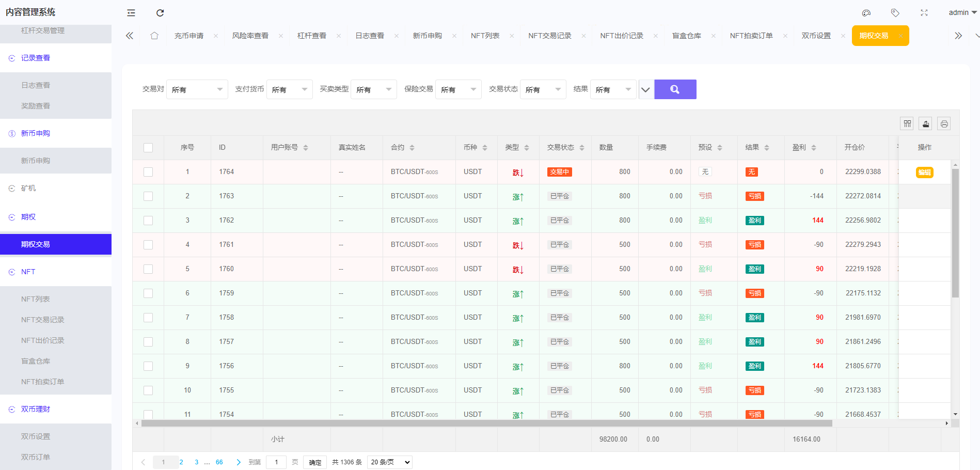This screenshot has height=470, width=980.
Task: Open the admin user menu
Action: (960, 12)
